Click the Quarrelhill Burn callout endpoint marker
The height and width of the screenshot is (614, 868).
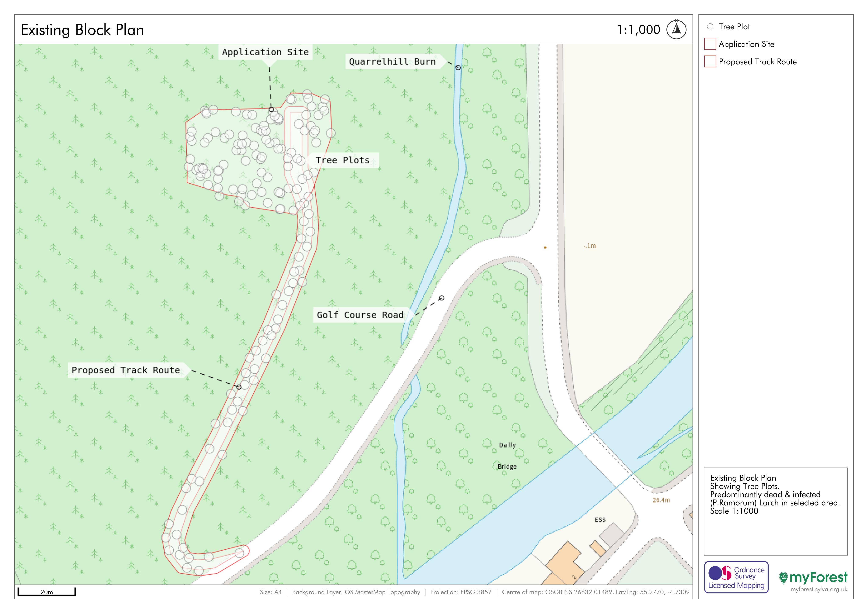coord(458,68)
